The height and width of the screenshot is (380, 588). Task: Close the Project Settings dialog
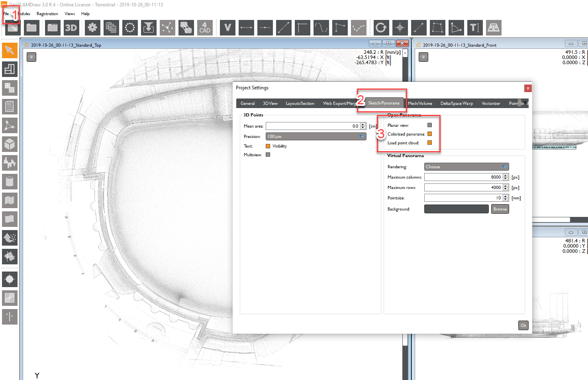pos(528,88)
